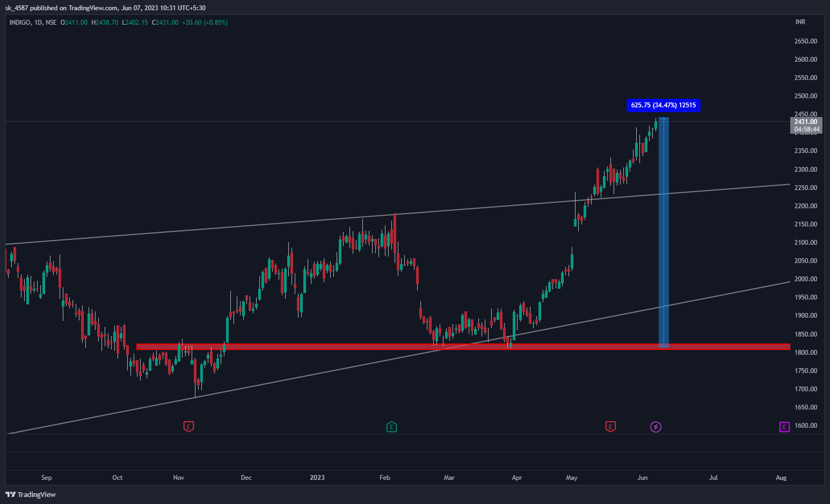This screenshot has height=504, width=830.
Task: Click the Nov label on time axis
Action: point(179,478)
